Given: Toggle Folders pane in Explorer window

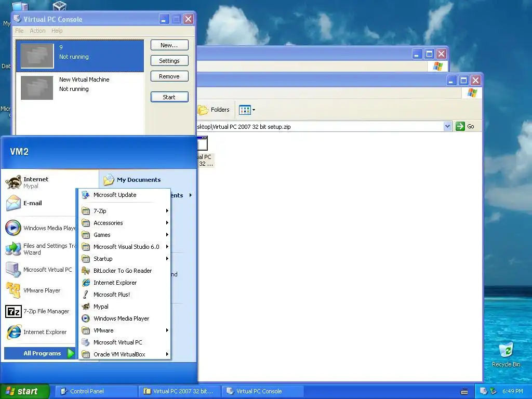Looking at the screenshot, I should tap(214, 110).
